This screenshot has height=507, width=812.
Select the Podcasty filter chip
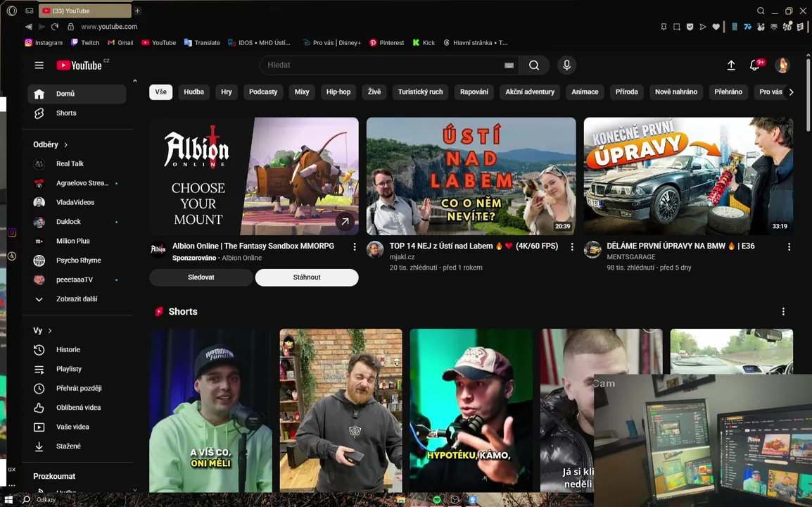coord(263,92)
